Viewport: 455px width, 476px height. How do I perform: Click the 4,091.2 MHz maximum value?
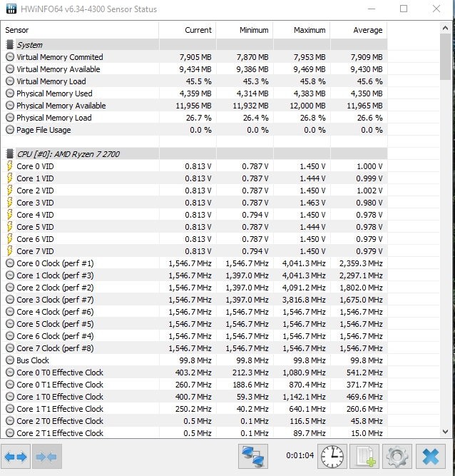[304, 288]
